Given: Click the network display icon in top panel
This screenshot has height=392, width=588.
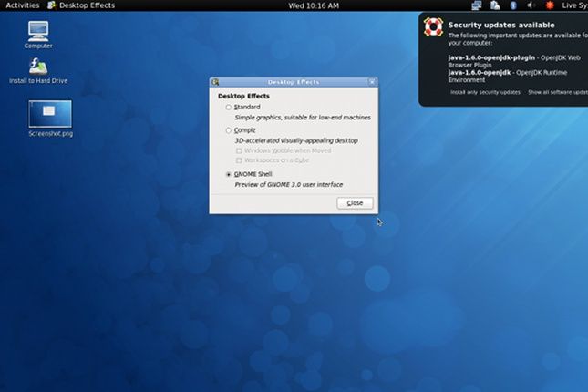Looking at the screenshot, I should pos(476,5).
